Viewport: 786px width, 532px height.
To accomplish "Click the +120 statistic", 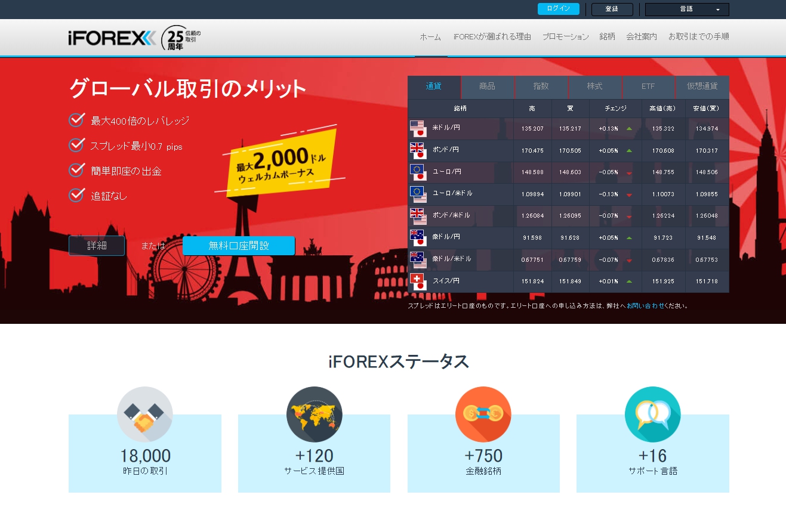I will [315, 456].
